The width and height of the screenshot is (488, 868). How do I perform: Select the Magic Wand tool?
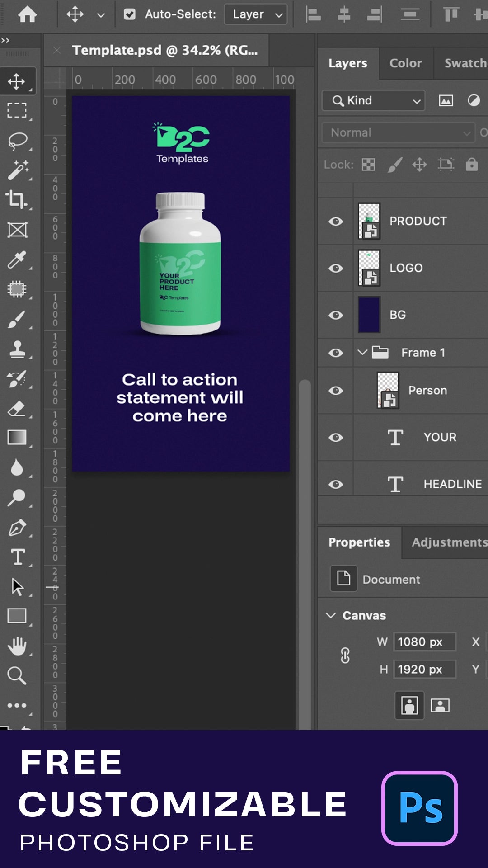point(17,170)
